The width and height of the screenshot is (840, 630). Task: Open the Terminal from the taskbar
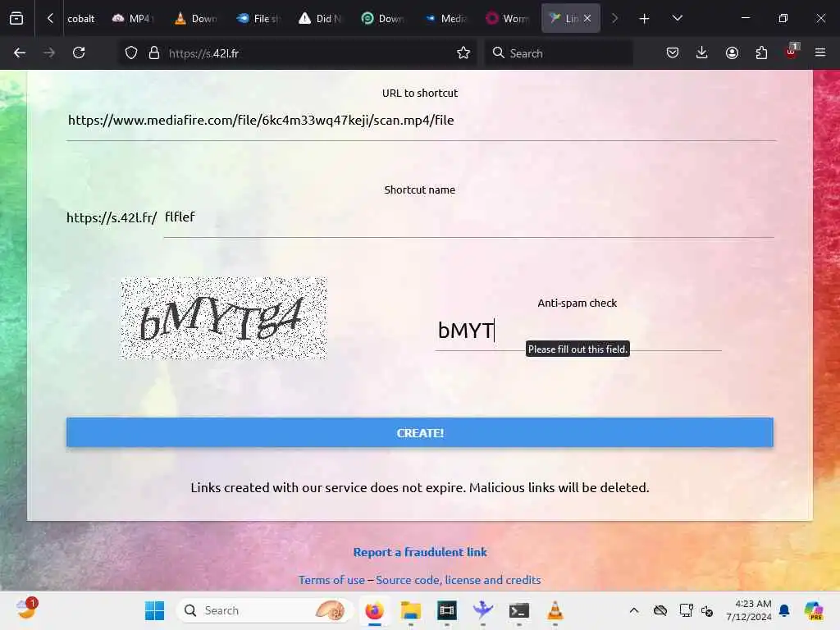(518, 610)
